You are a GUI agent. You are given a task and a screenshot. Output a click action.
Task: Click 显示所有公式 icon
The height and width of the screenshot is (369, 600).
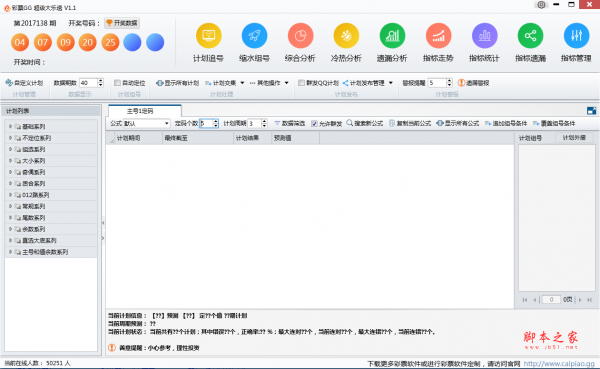click(440, 123)
